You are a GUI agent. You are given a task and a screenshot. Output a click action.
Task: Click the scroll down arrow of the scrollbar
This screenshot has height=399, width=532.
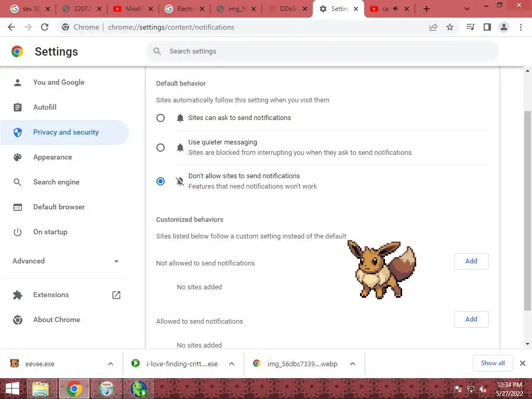click(x=528, y=344)
